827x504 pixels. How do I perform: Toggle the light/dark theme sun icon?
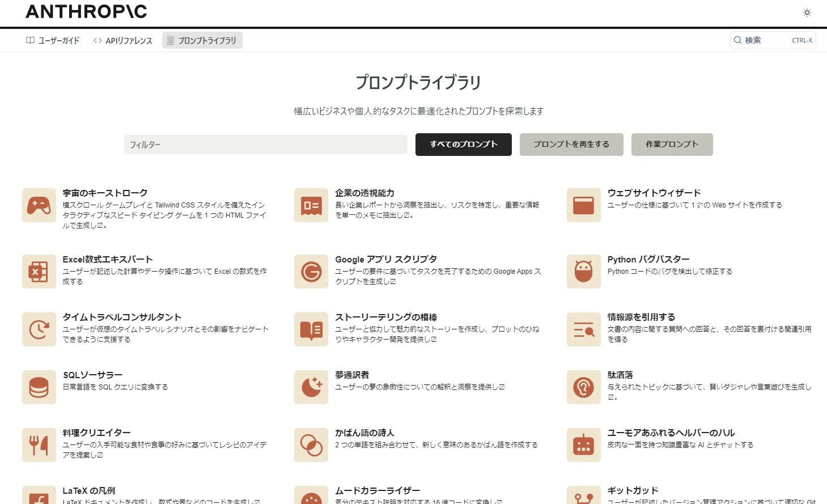coord(807,12)
